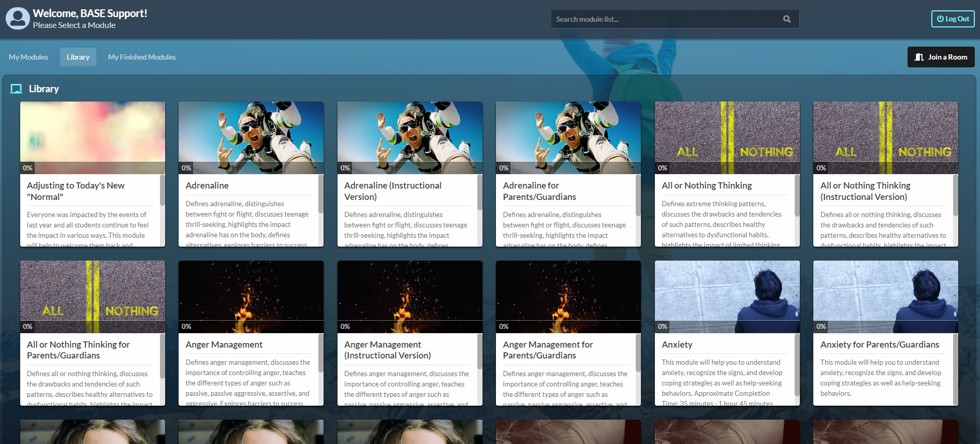The height and width of the screenshot is (444, 980).
Task: Click title All or Nothing Thinking (Instructional Version)
Action: pyautogui.click(x=866, y=191)
